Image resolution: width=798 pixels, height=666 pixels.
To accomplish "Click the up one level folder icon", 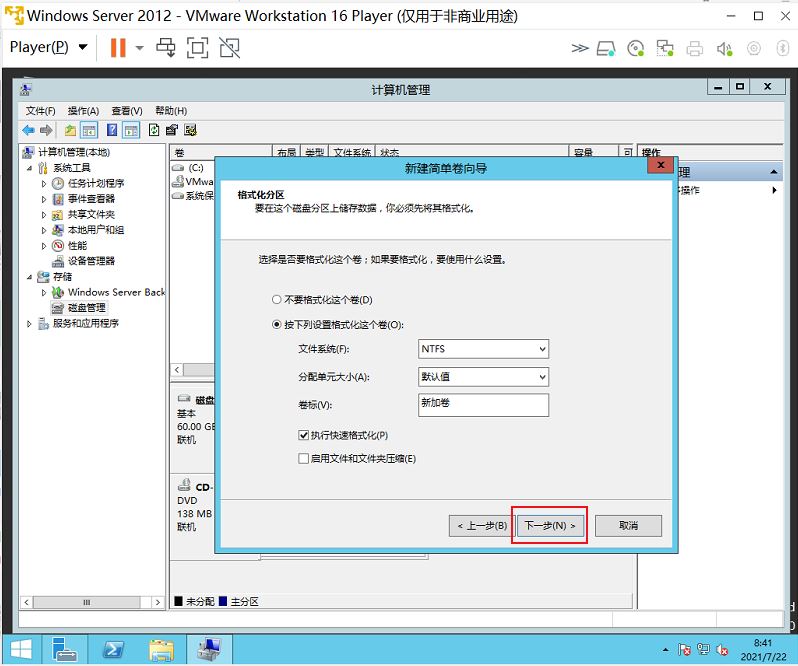I will click(x=70, y=130).
